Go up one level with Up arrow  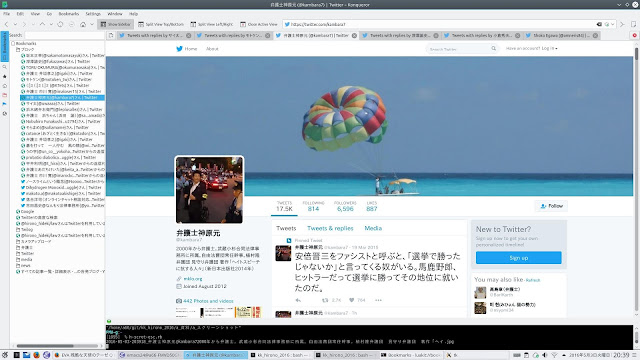(x=42, y=24)
